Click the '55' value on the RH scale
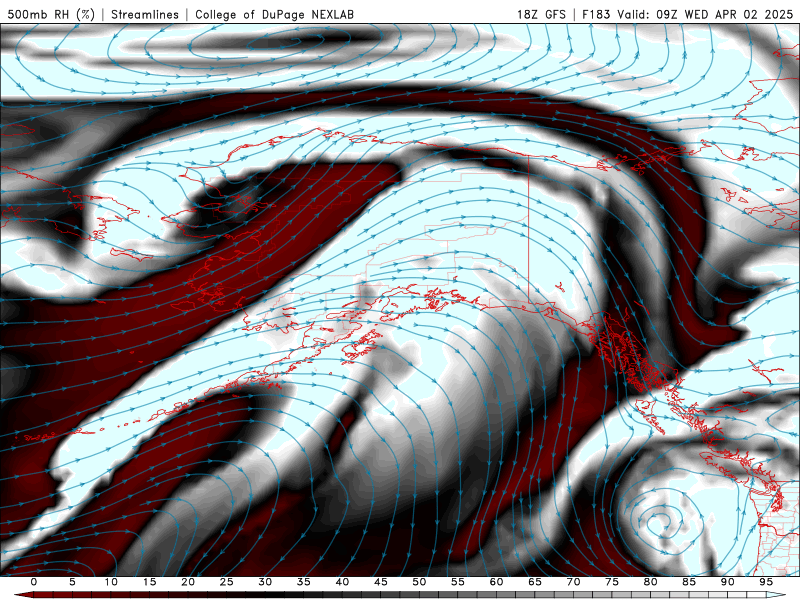This screenshot has height=600, width=800. pos(458,582)
